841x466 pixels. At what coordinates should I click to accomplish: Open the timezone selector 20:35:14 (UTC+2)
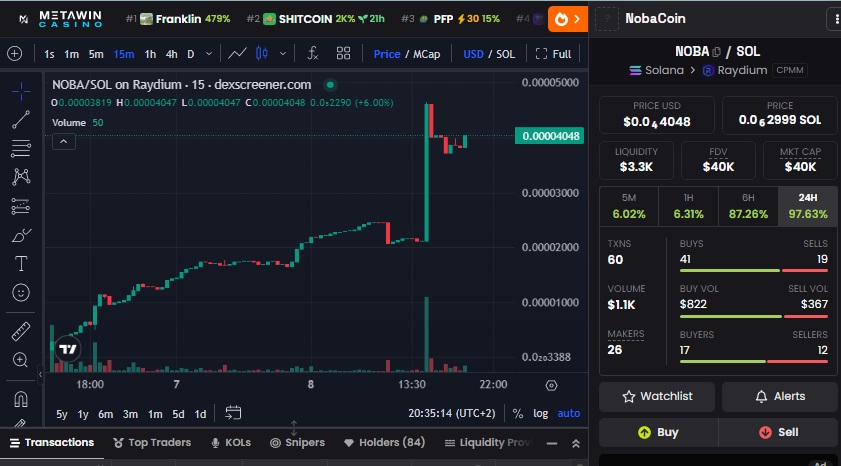[x=452, y=413]
